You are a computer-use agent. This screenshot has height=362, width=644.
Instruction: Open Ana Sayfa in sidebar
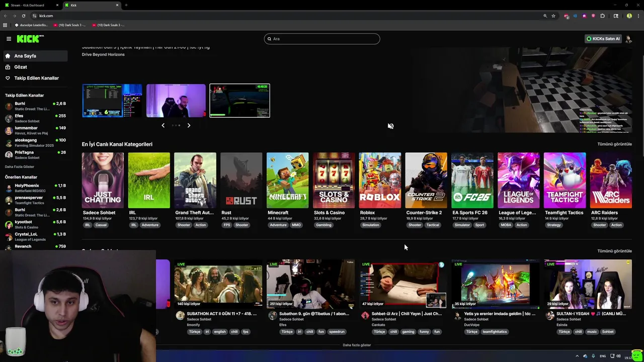35,56
